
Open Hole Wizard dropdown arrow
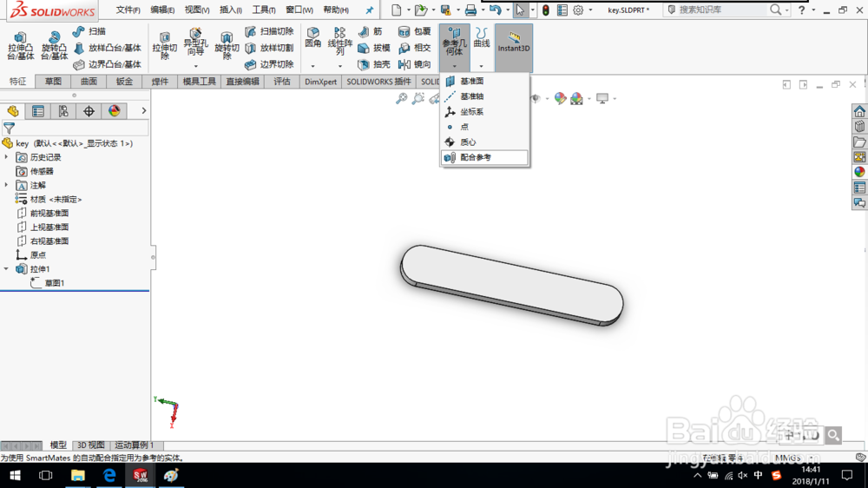(195, 66)
